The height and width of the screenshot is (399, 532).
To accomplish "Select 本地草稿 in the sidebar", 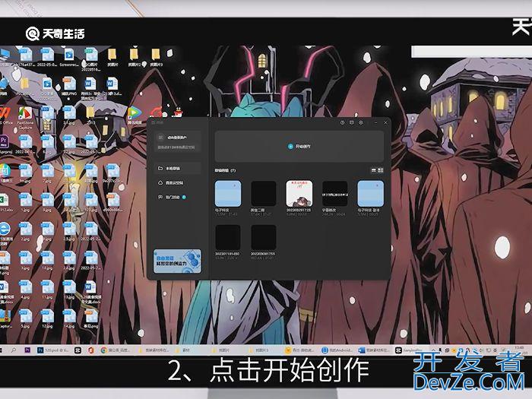I will coord(177,168).
